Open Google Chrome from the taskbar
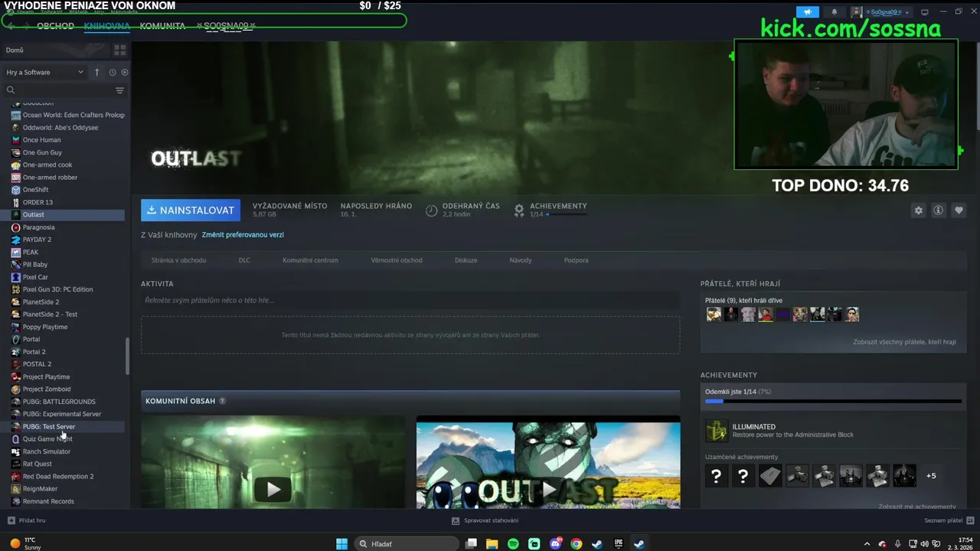 [576, 544]
